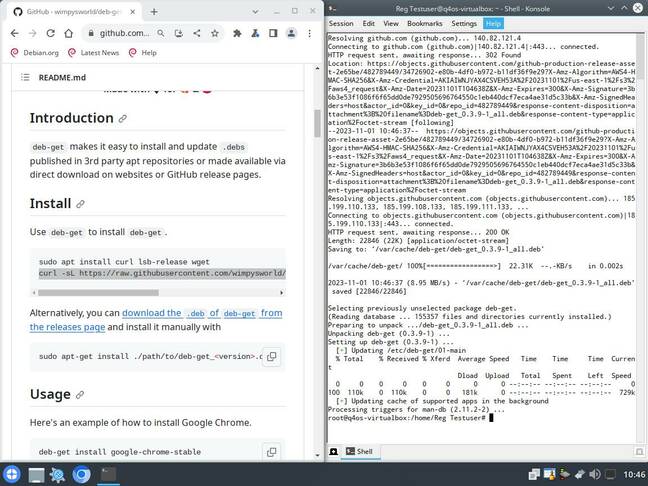Go back in Chrome browser
648x486 pixels.
pyautogui.click(x=14, y=33)
